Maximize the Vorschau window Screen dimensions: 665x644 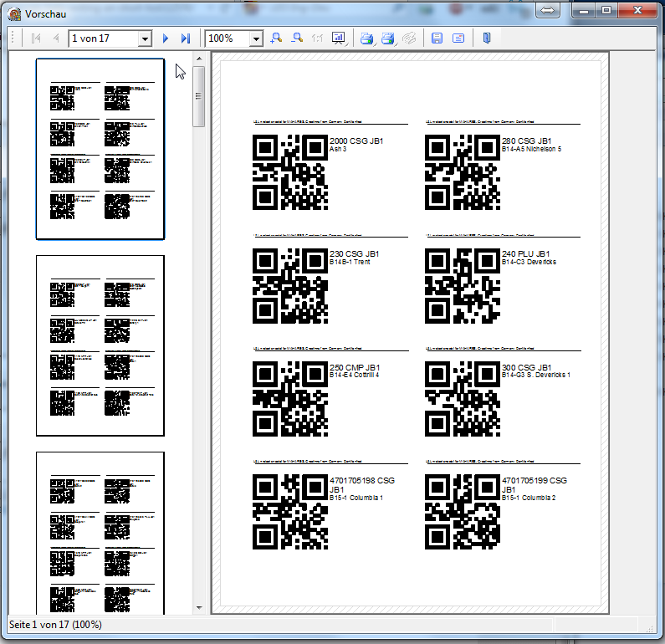pyautogui.click(x=606, y=10)
